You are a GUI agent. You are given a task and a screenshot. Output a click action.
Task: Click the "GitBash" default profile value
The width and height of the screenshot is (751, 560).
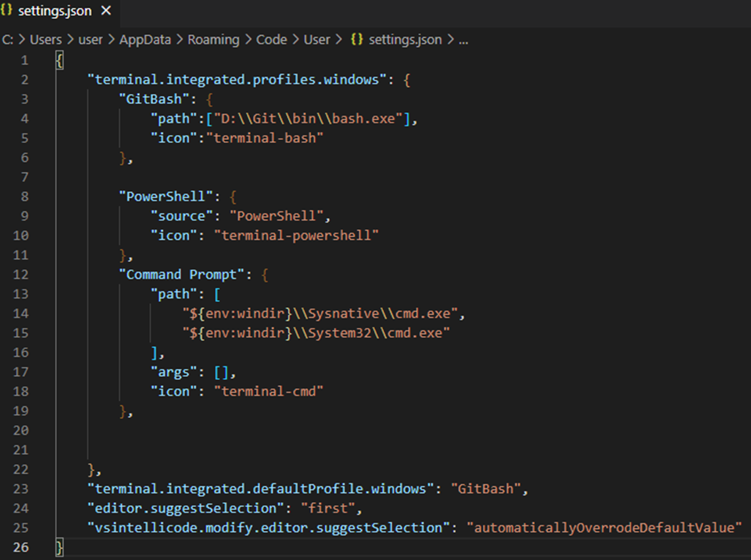click(x=486, y=489)
